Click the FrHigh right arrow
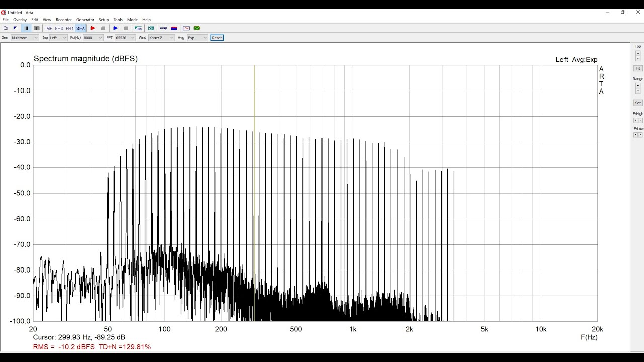644x362 pixels. click(640, 120)
